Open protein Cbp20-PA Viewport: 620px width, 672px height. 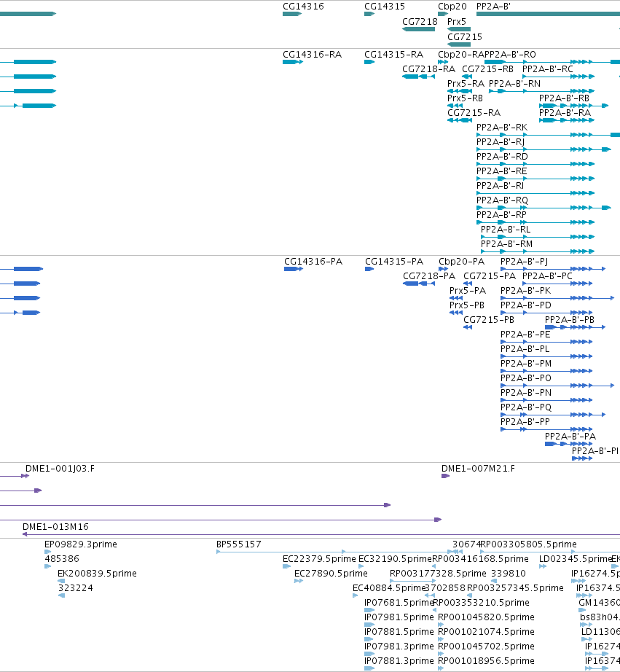461,262
